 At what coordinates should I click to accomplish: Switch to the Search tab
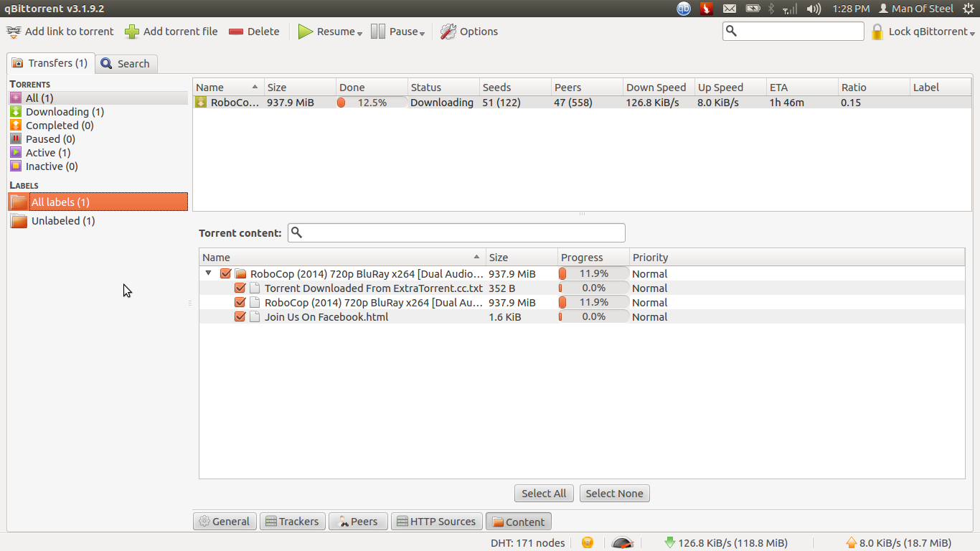(x=126, y=63)
